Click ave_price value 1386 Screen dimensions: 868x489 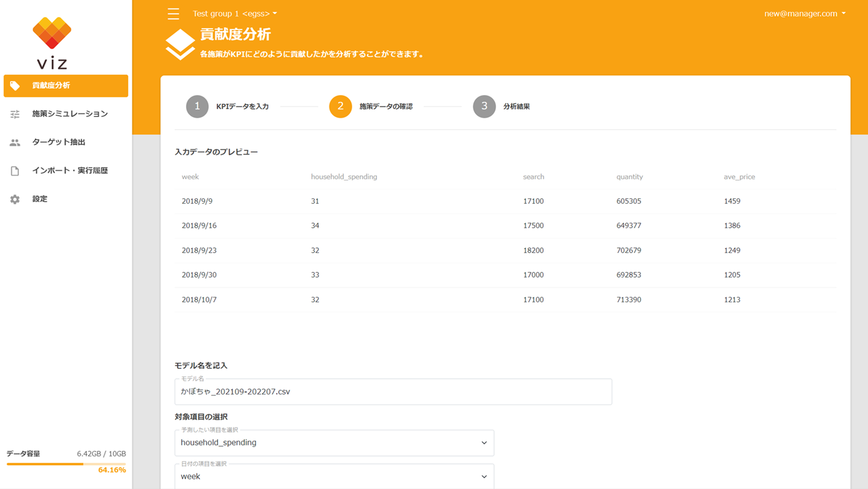click(x=732, y=226)
